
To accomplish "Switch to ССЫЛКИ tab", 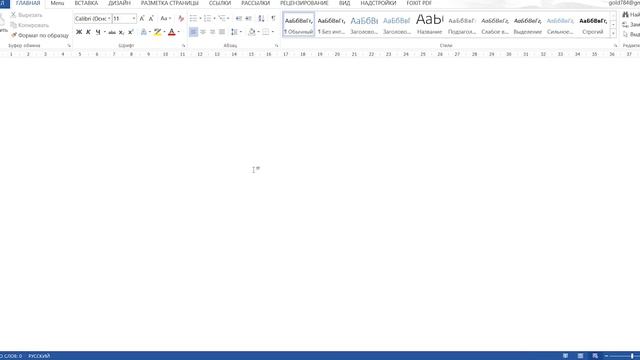I will point(220,3).
